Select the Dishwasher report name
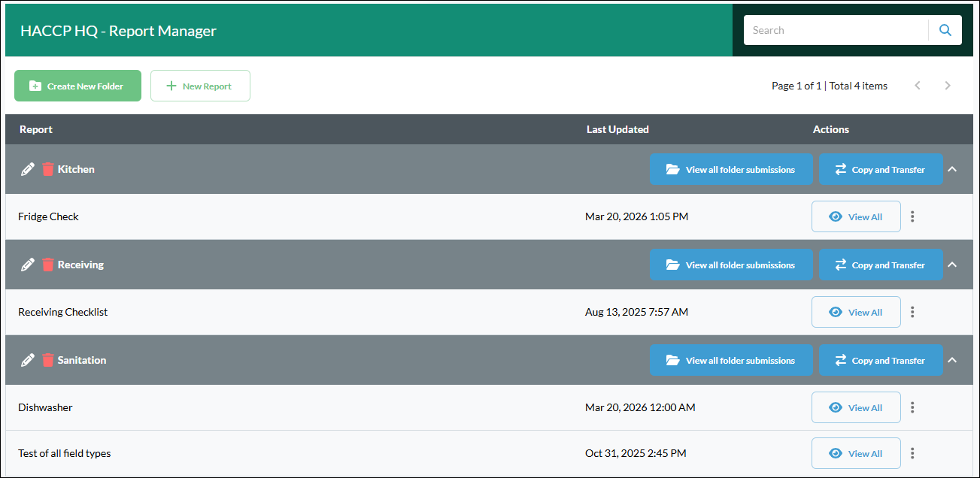The height and width of the screenshot is (478, 980). pyautogui.click(x=45, y=407)
